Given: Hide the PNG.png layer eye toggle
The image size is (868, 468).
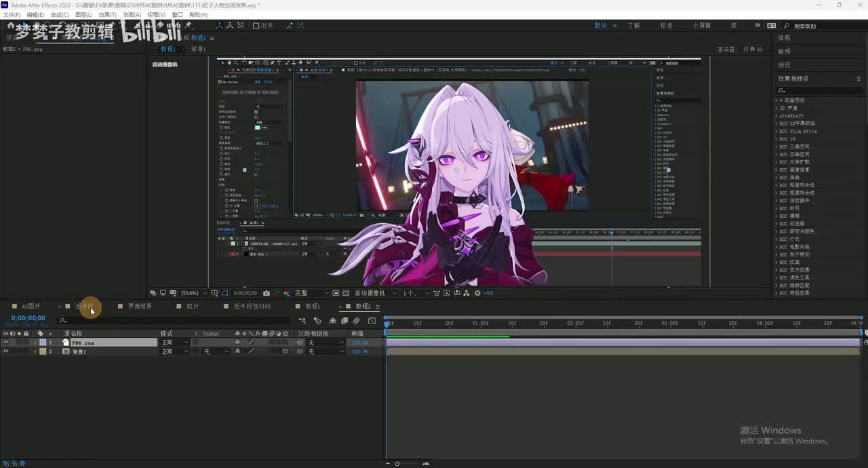Looking at the screenshot, I should 5,343.
